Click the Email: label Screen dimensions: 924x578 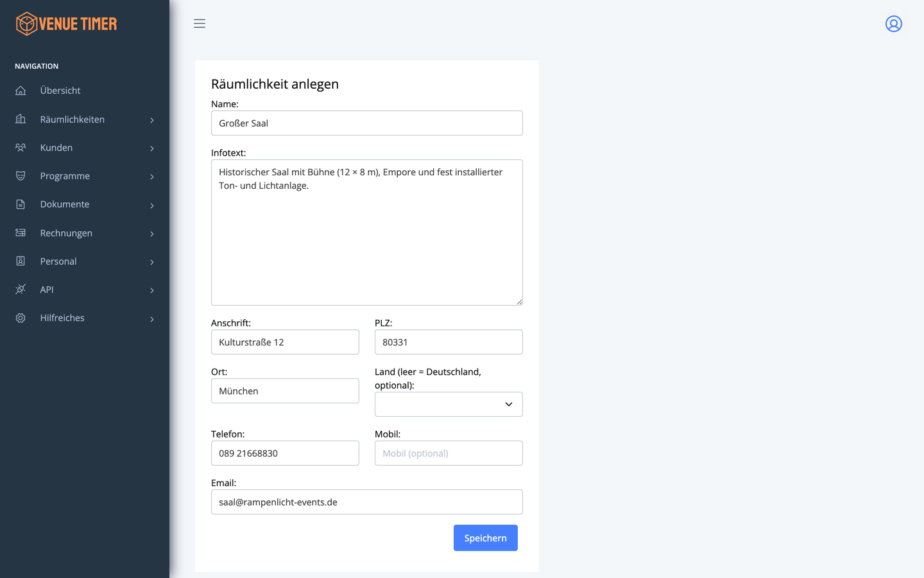point(223,483)
